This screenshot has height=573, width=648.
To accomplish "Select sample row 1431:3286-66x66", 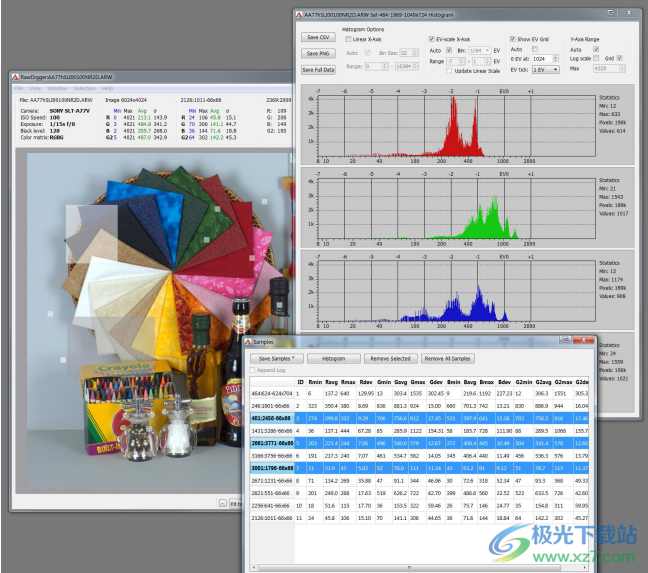I will (x=419, y=431).
